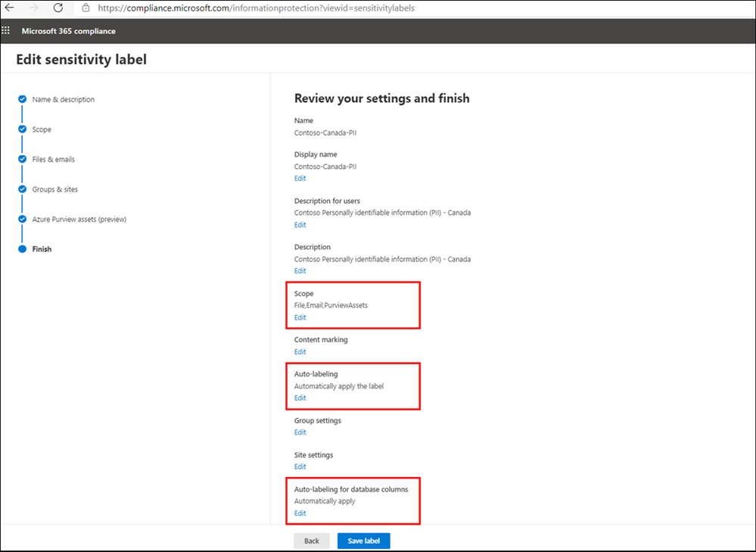The image size is (756, 552).
Task: Open Files & emails step
Action: click(54, 159)
